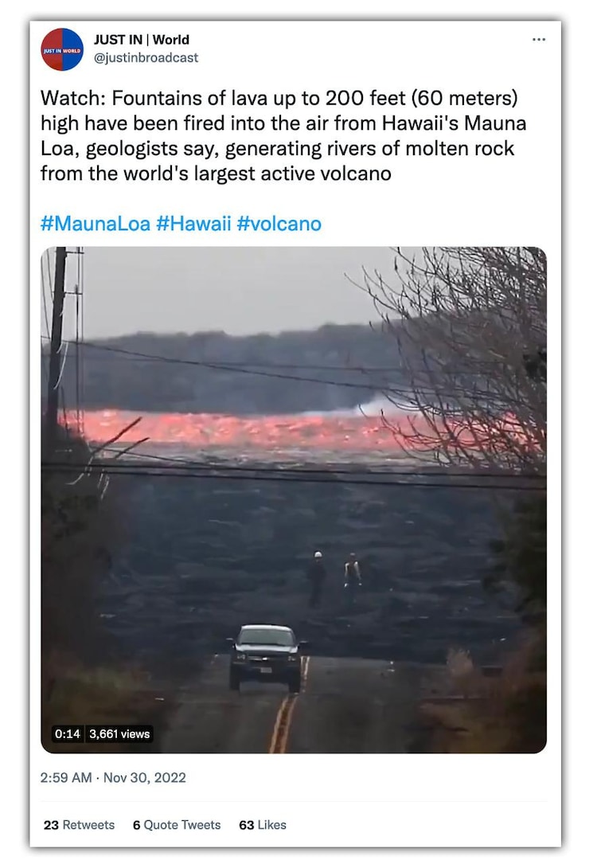The width and height of the screenshot is (597, 868).
Task: Open the three-dot more options menu
Action: tap(538, 39)
